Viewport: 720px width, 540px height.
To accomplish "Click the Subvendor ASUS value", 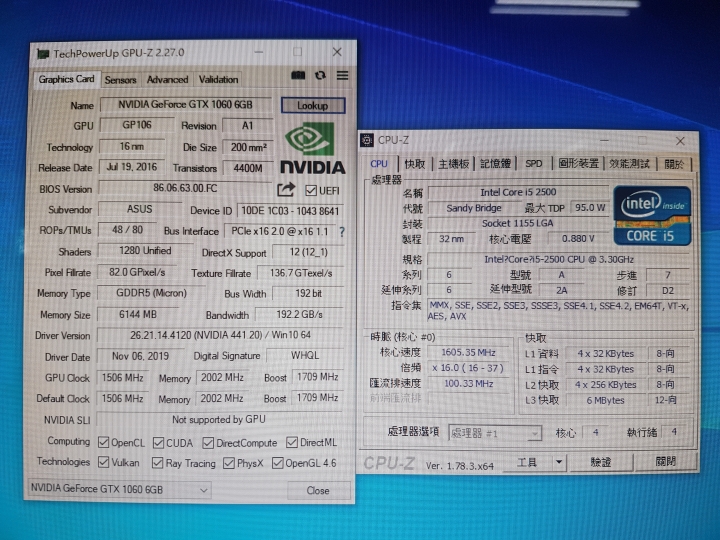I will (x=139, y=209).
